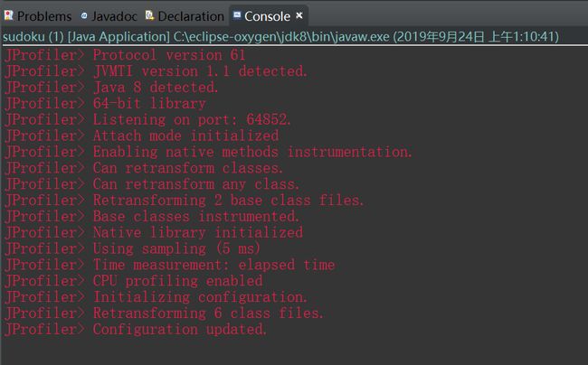
Task: Click the Console view monitor icon
Action: click(x=237, y=15)
